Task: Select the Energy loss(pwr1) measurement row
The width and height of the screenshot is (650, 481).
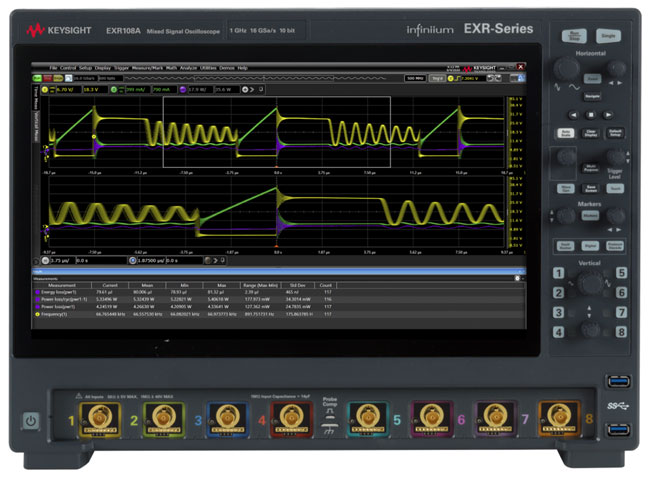Action: click(279, 292)
